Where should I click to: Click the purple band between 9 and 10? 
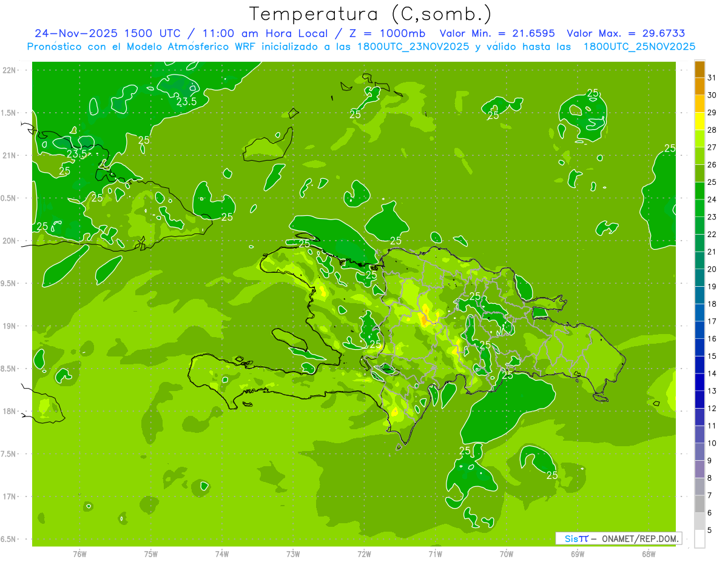coord(699,452)
